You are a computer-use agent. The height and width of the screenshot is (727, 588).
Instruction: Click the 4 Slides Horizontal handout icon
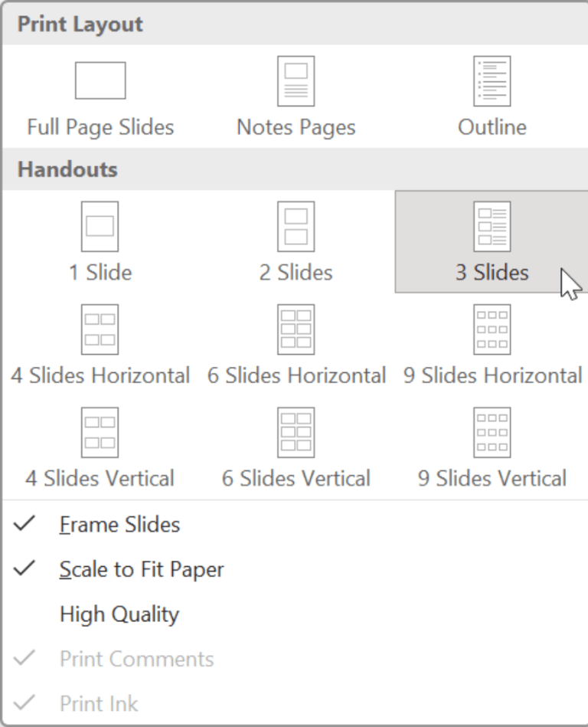100,328
